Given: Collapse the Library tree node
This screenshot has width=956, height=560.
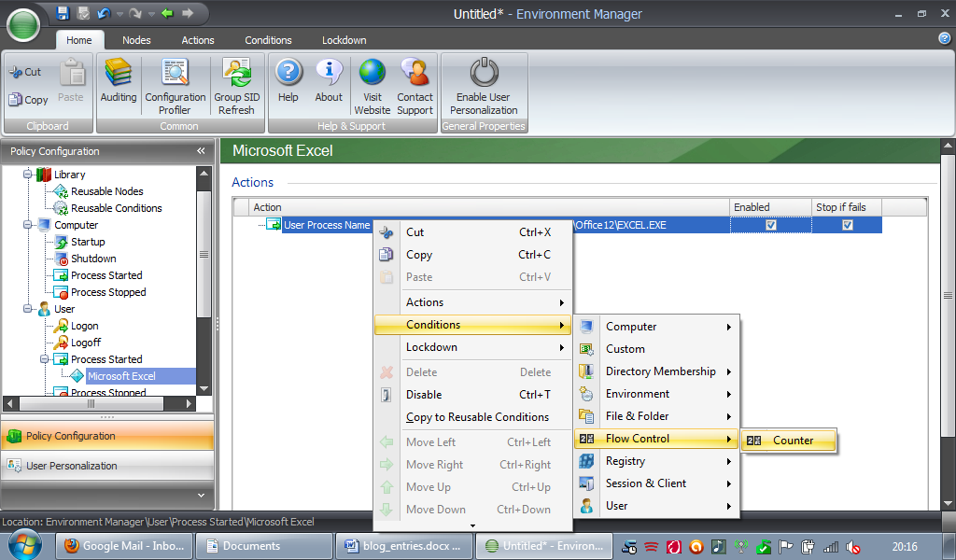Looking at the screenshot, I should (x=27, y=175).
